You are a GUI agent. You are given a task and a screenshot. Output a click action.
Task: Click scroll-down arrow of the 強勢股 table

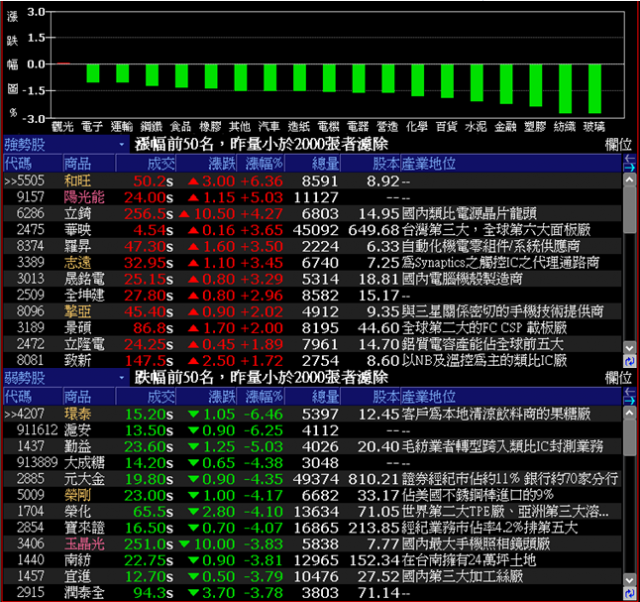(x=629, y=348)
